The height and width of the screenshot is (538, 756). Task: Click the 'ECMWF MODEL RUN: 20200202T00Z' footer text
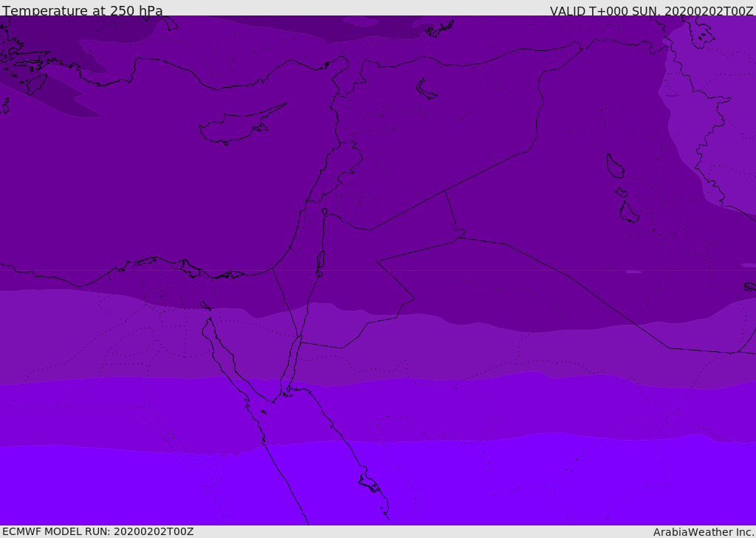(98, 531)
